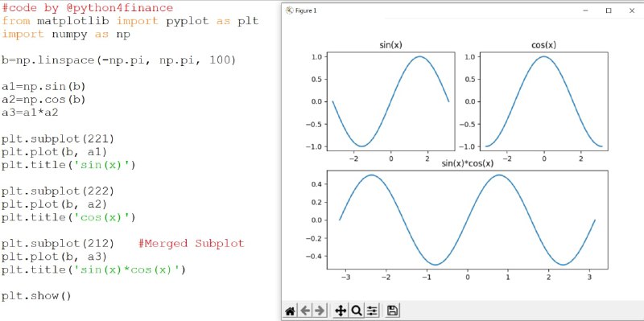Place cursor on plt.subplot(221) line
This screenshot has width=644, height=321.
57,138
